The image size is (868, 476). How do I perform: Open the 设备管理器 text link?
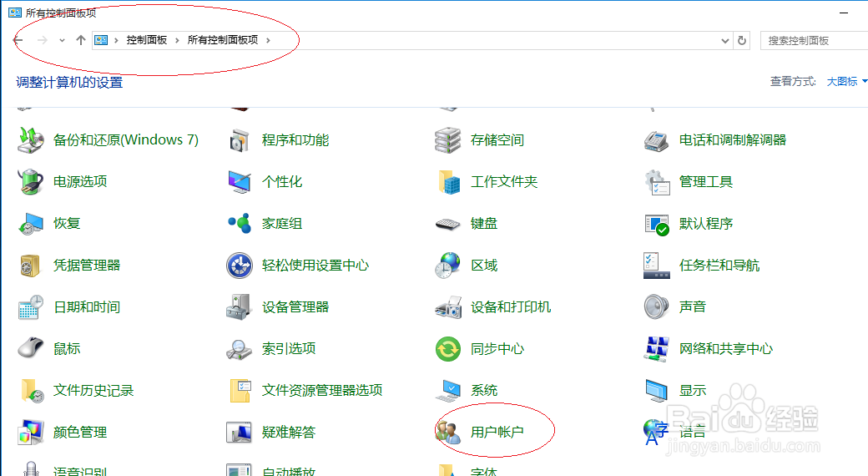pyautogui.click(x=295, y=306)
